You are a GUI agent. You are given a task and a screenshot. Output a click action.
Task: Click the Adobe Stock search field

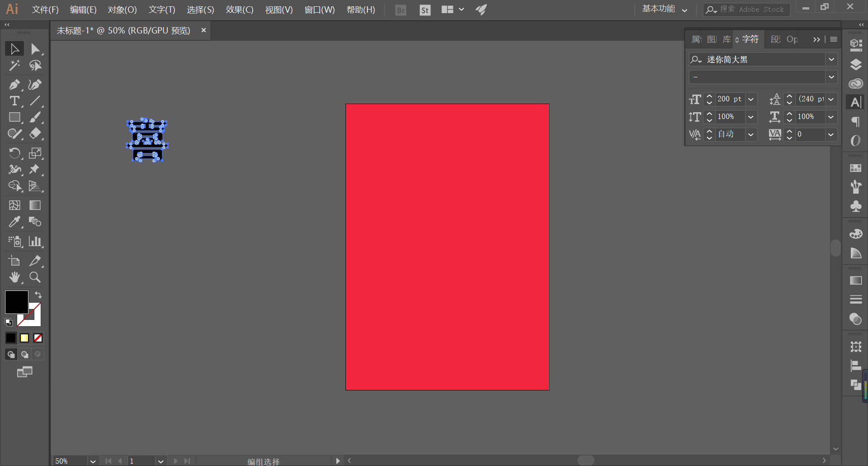747,10
